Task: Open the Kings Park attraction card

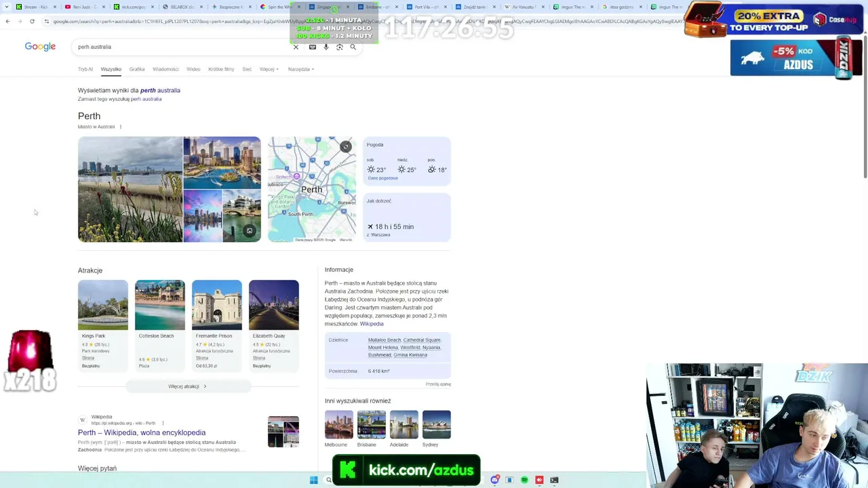Action: click(103, 325)
